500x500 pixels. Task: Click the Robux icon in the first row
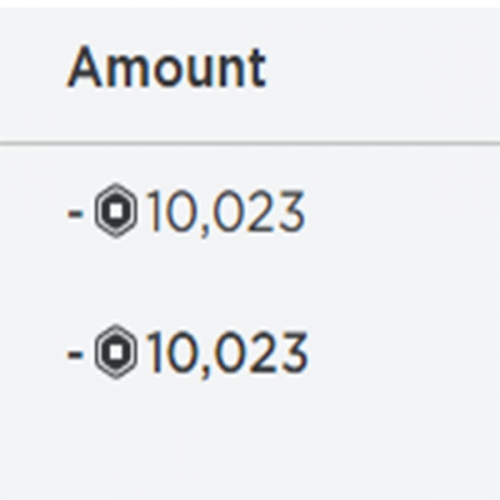click(x=116, y=211)
